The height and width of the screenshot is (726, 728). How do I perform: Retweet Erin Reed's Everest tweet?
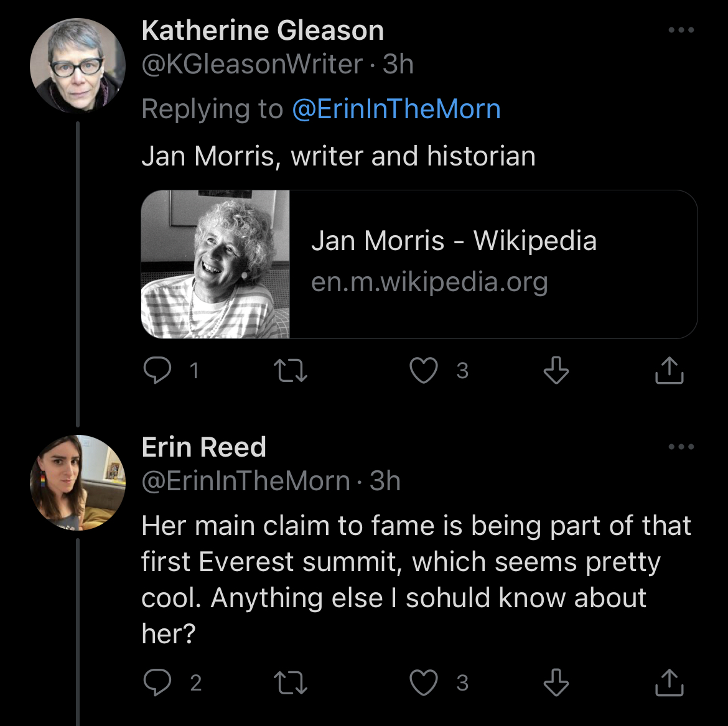291,683
